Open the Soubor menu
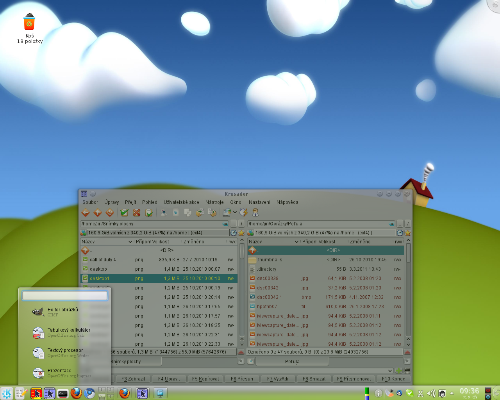 90,202
